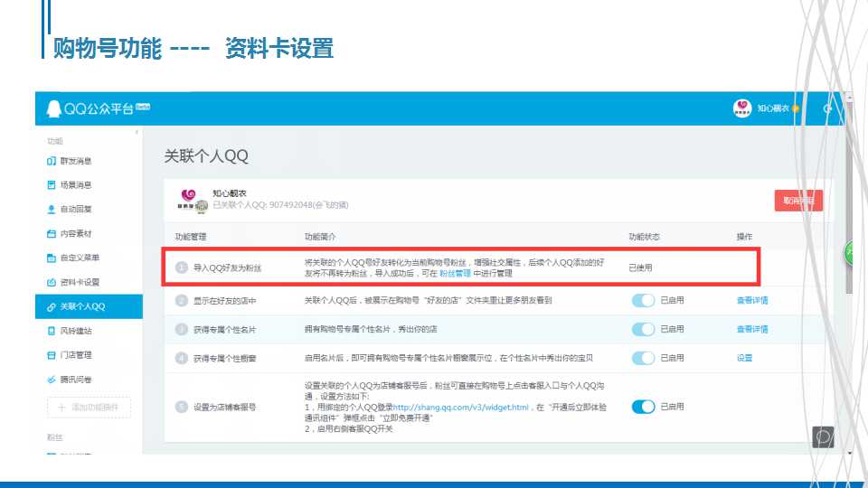Screen dimensions: 868x488
Task: Open the 群发消息 sidebar icon
Action: (x=52, y=161)
